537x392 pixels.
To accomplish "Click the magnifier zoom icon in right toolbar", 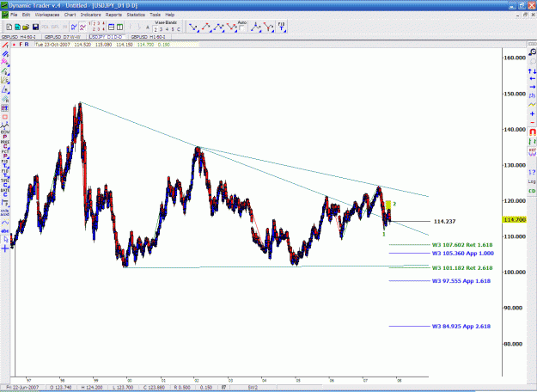I will point(532,52).
